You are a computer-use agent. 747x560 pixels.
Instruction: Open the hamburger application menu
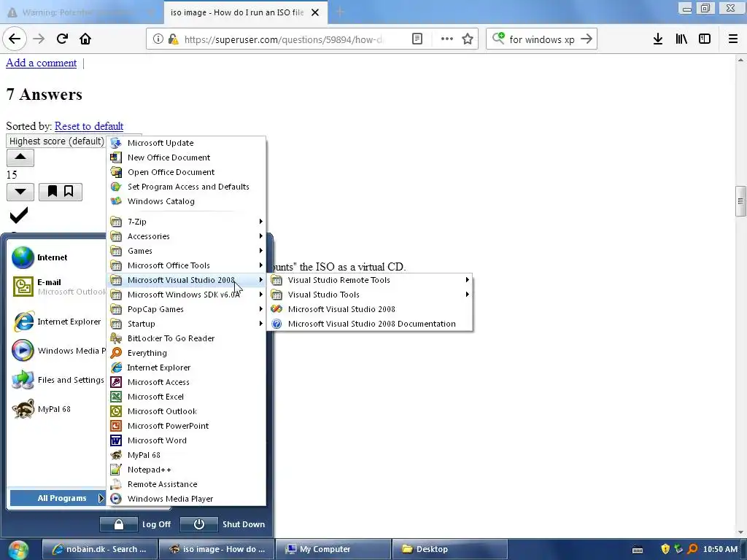(733, 39)
